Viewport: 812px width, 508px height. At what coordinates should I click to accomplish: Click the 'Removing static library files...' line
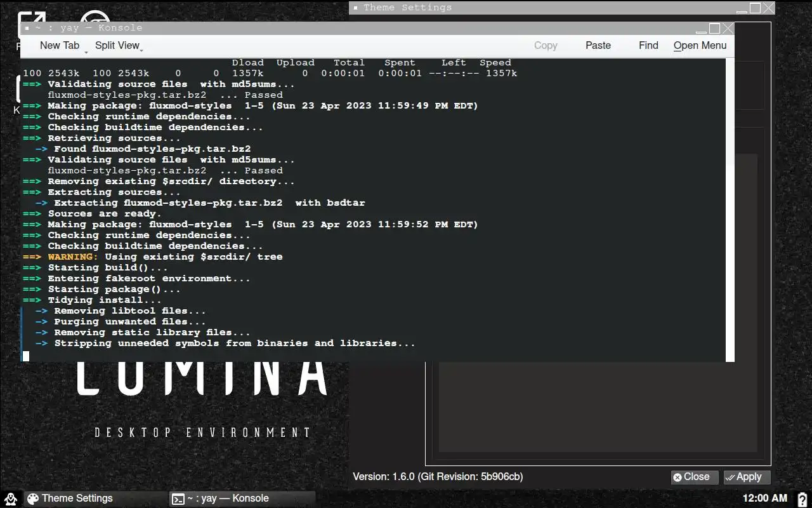[143, 332]
